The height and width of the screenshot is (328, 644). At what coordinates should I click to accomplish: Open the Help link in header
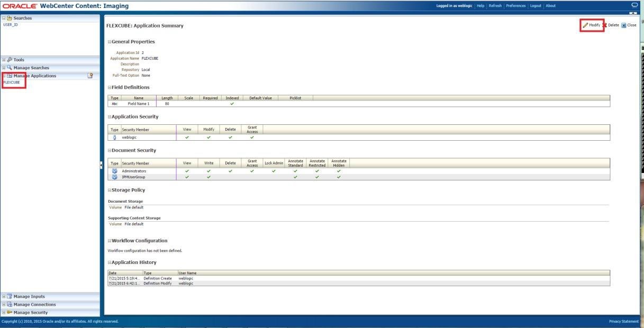click(x=480, y=6)
